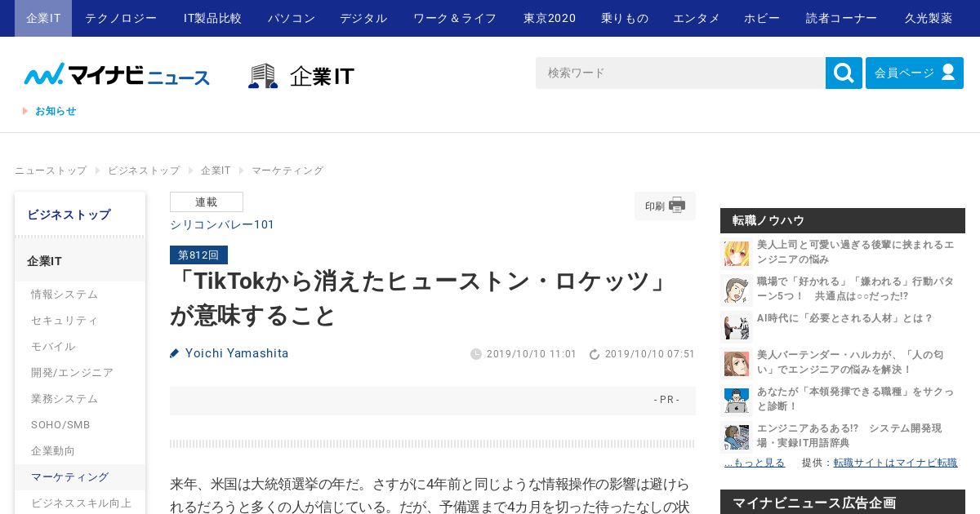Select the 乗りもの navigation tab
Viewport: 980px width, 514px height.
point(625,18)
